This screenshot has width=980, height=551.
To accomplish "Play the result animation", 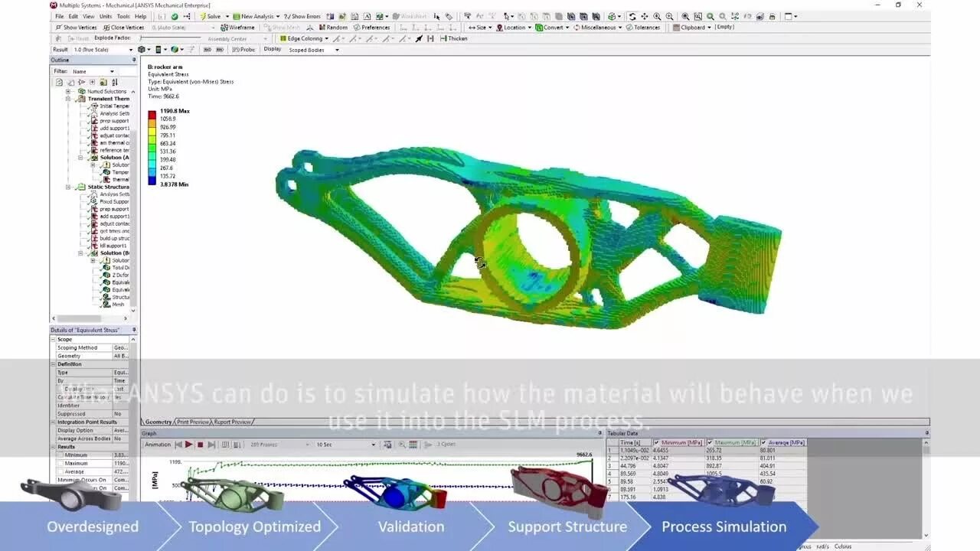I will (x=189, y=445).
